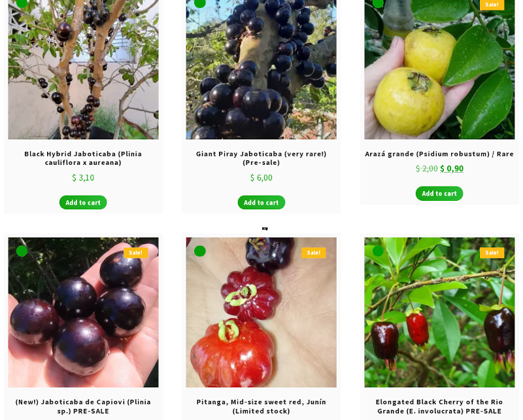
Task: Click green dot on Elongated Black Cherry image
Action: (x=378, y=251)
